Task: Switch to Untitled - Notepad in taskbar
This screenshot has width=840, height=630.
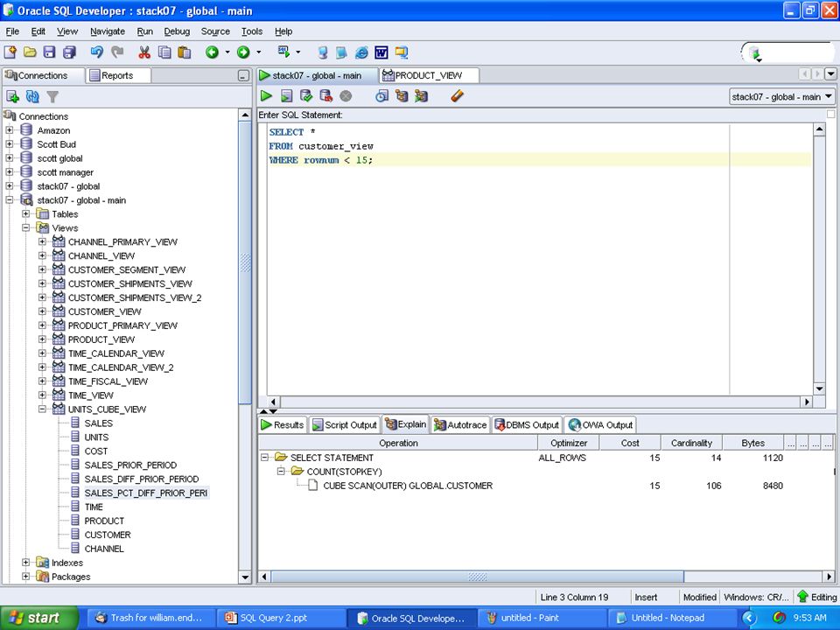Action: click(x=671, y=618)
